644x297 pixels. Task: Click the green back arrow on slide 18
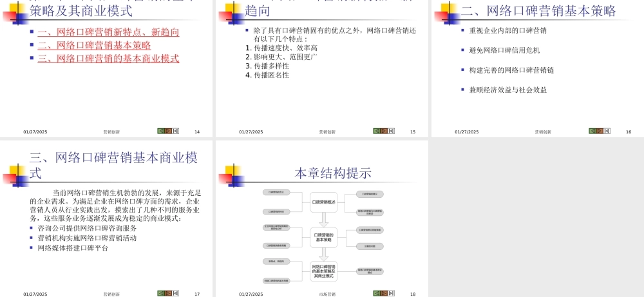[x=377, y=293]
